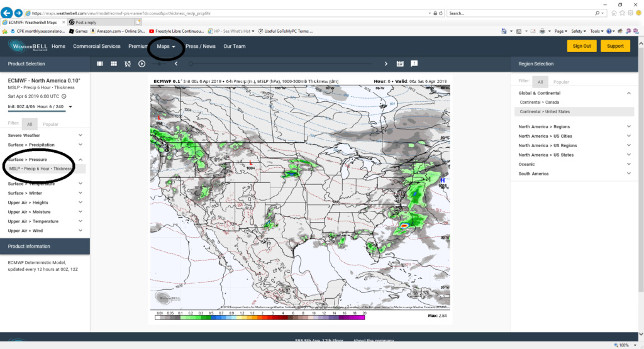Viewport: 644px width, 349px height.
Task: Expand Upper Air > Heights category
Action: [45, 202]
